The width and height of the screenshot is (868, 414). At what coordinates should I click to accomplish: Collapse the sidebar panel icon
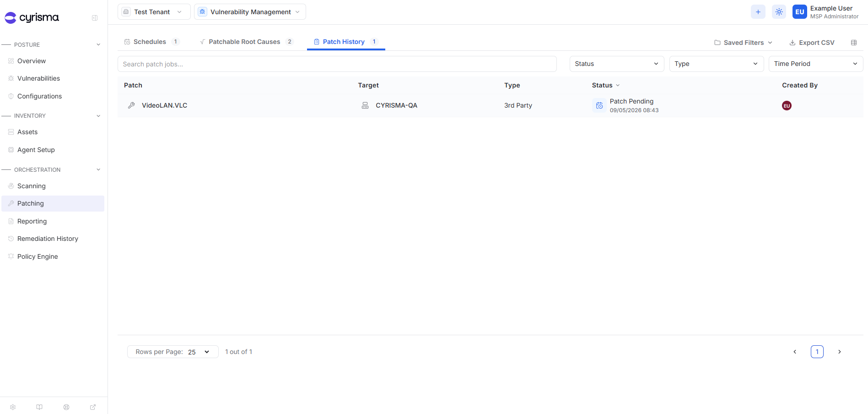pos(95,18)
